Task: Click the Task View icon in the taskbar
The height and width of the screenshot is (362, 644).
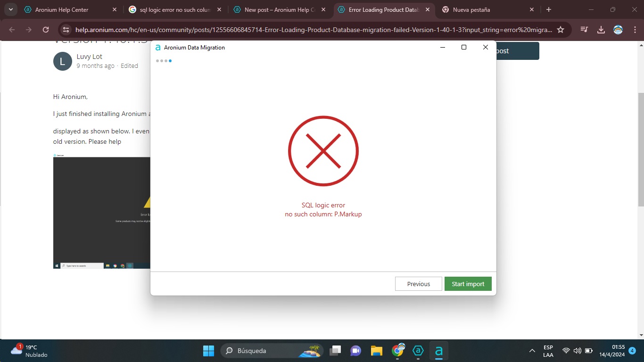Action: (x=335, y=351)
